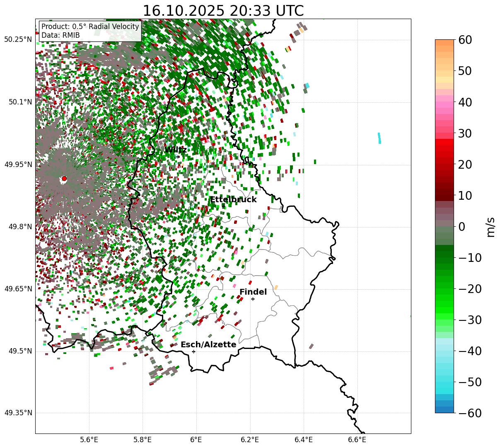Click the colorbar value −10
The width and height of the screenshot is (500, 448).
tap(470, 258)
